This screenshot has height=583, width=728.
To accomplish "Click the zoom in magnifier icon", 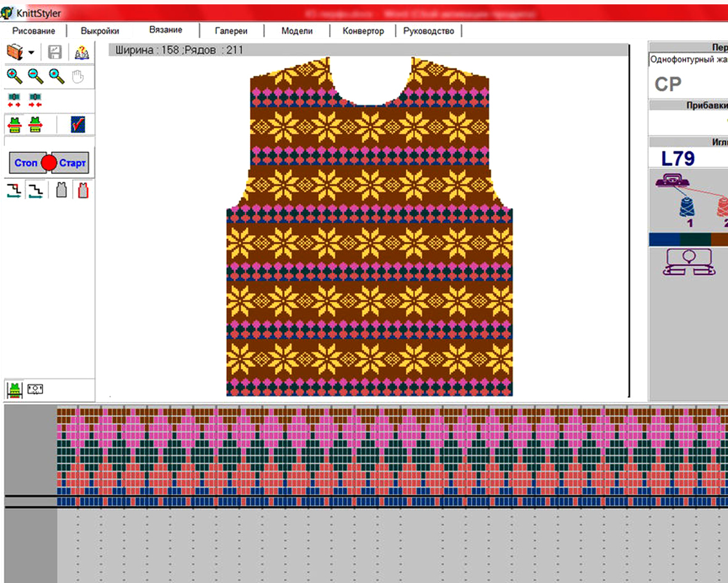I will 15,76.
